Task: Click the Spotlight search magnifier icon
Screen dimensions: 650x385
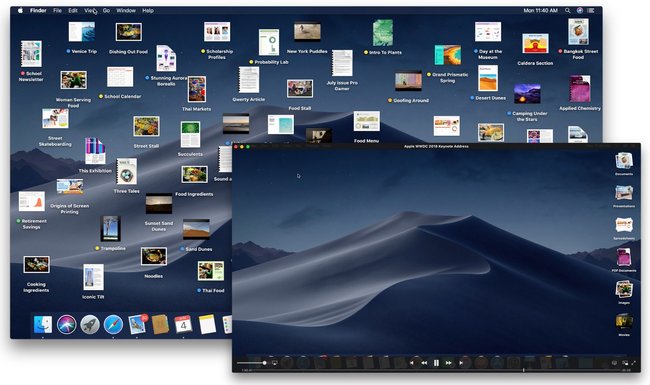Action: pos(568,10)
